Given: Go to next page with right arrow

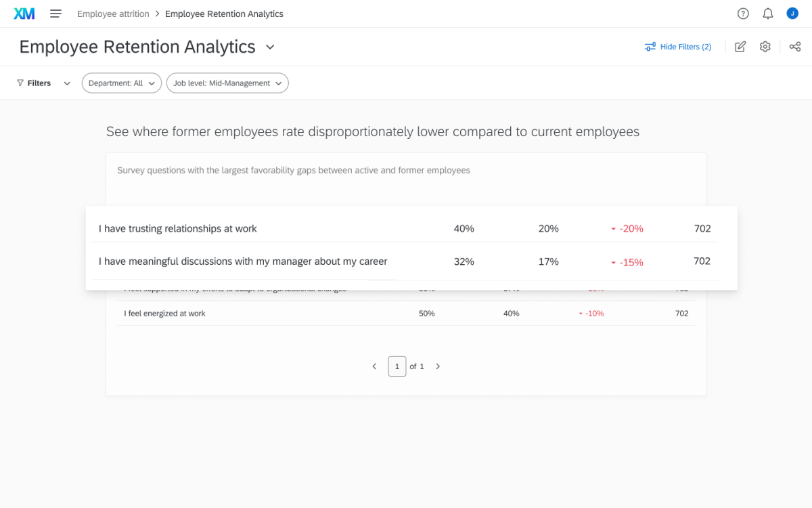Looking at the screenshot, I should (x=438, y=366).
